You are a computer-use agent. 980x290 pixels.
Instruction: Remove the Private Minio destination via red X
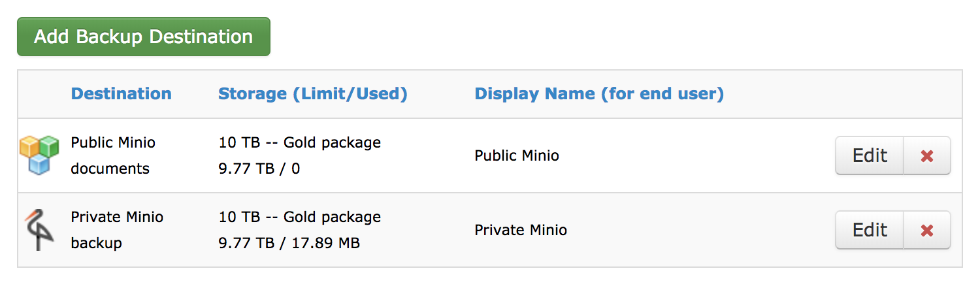tap(926, 230)
